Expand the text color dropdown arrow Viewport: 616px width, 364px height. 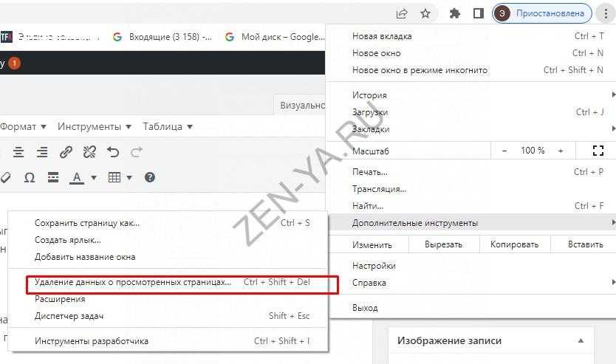[94, 177]
